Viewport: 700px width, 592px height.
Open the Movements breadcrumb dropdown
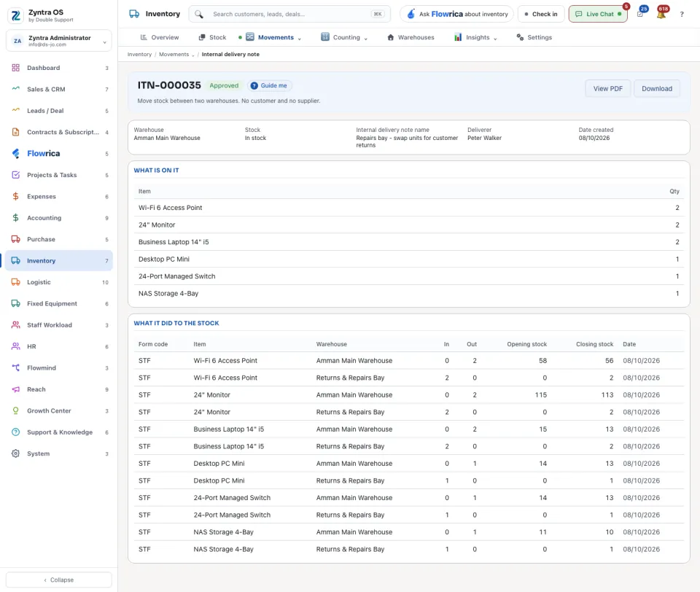[x=192, y=55]
